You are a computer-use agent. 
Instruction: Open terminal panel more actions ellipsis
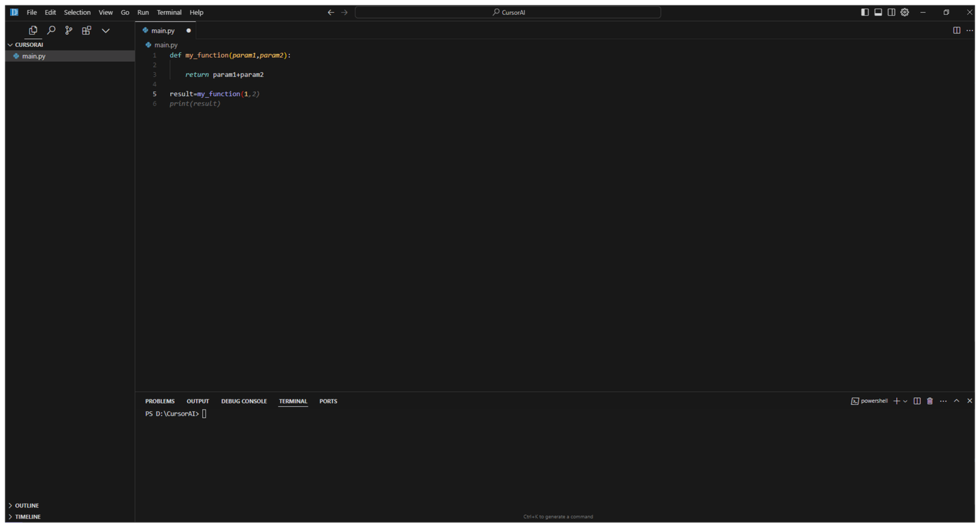point(943,401)
